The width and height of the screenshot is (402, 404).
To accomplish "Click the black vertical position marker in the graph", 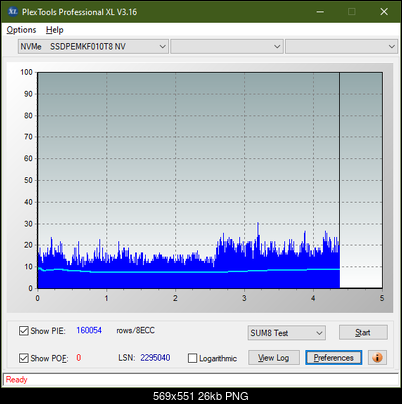I will (x=339, y=180).
